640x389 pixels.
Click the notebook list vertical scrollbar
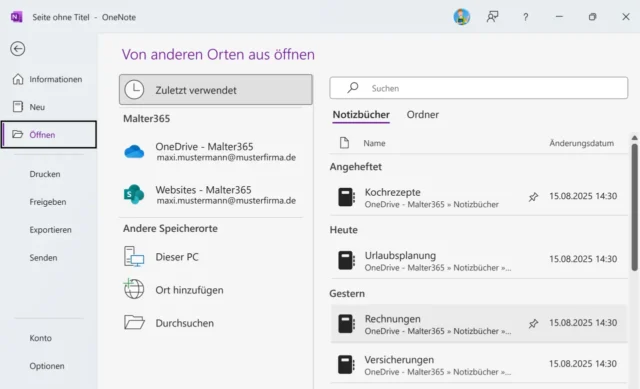[x=634, y=207]
